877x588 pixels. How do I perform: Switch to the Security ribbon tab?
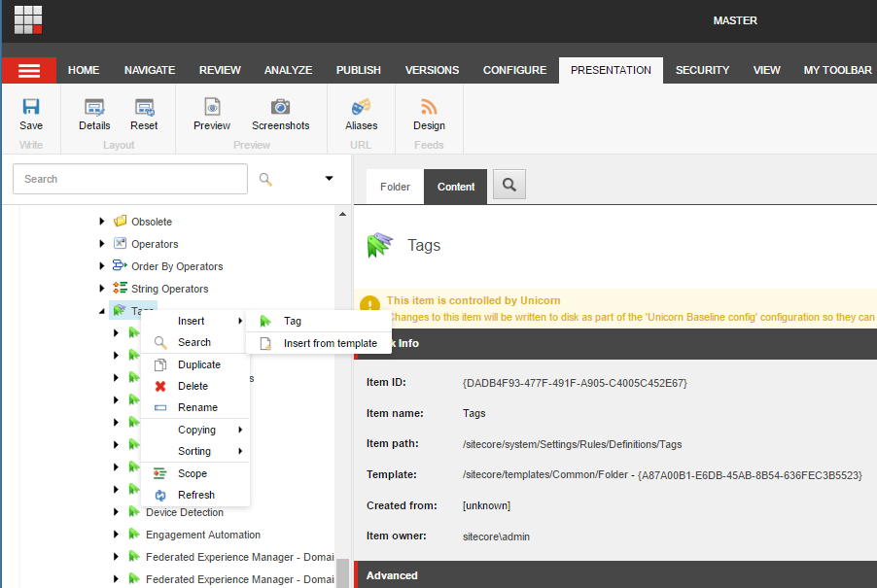702,70
